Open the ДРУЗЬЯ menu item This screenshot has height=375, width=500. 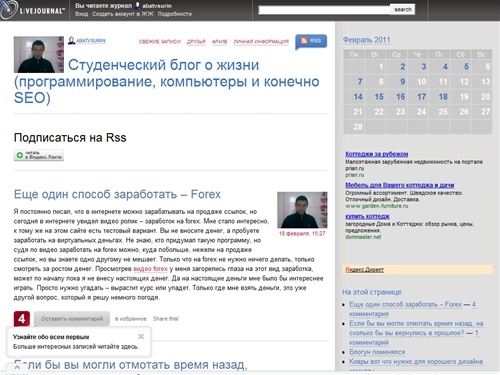[196, 42]
